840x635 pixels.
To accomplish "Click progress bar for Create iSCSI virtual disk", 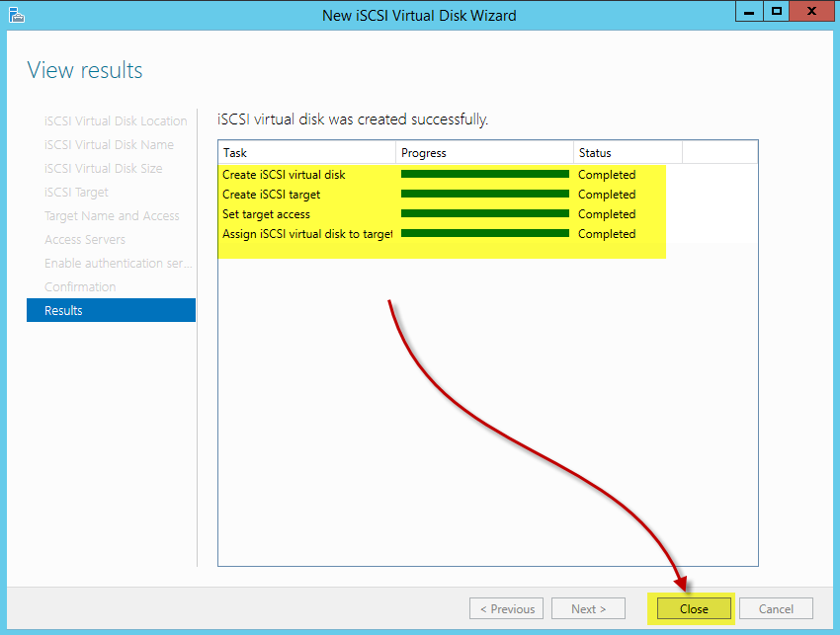I will click(x=485, y=174).
